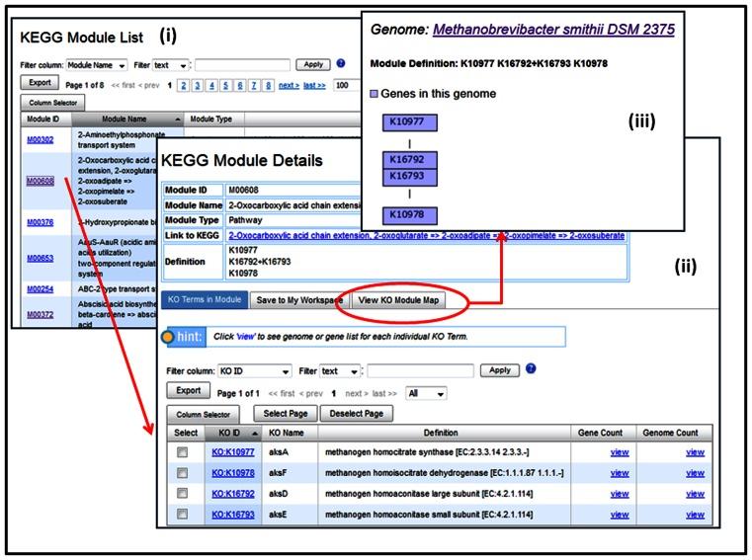The height and width of the screenshot is (560, 752).
Task: View Genome Count for aksD row
Action: coord(695,494)
